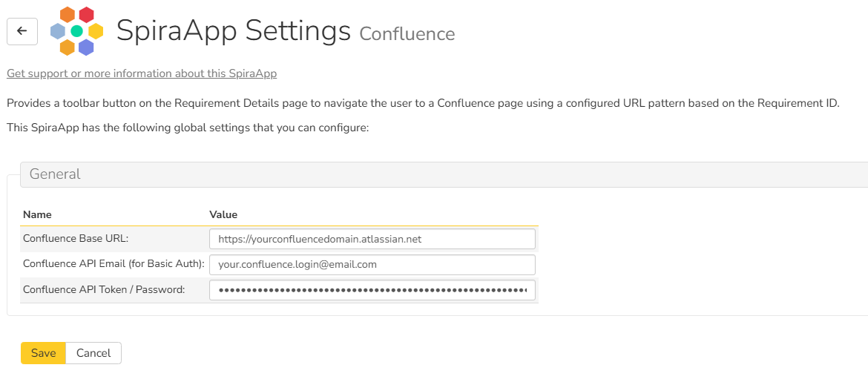Click the "Confluence API Email (for Basic Auth)" label

pos(114,264)
